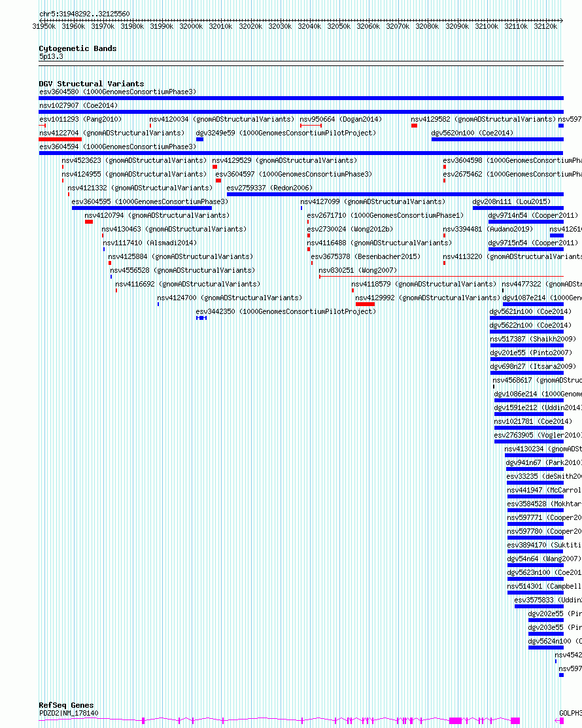This screenshot has width=582, height=728.
Task: Click variant dgv54n64 (Wang2007)
Action: (x=544, y=559)
